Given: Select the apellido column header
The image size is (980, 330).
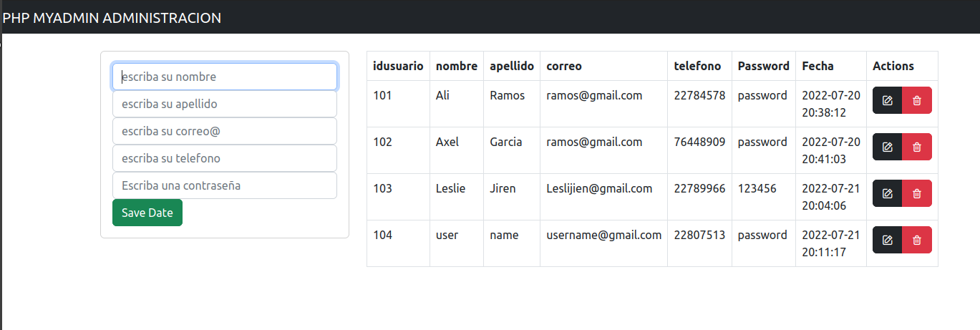Looking at the screenshot, I should tap(512, 66).
